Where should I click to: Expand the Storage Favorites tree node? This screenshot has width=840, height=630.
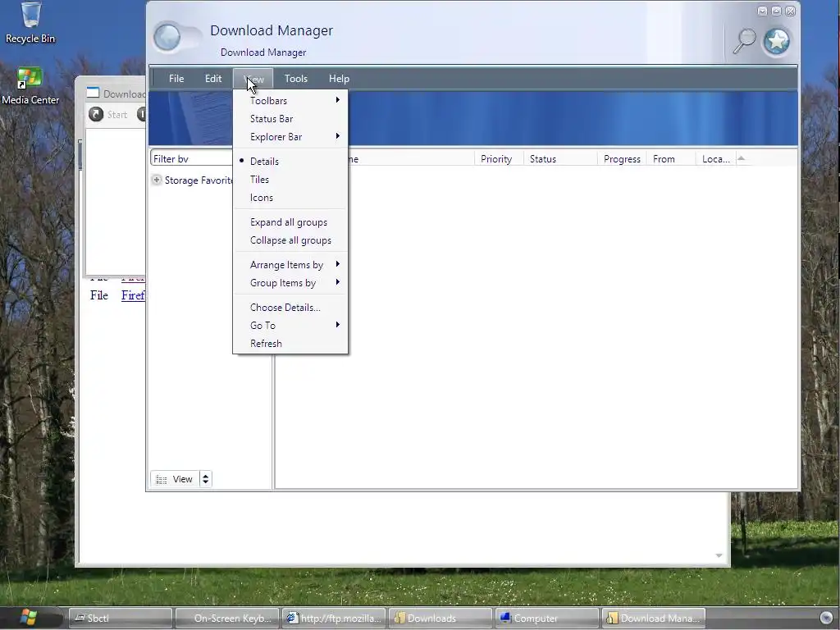(157, 180)
